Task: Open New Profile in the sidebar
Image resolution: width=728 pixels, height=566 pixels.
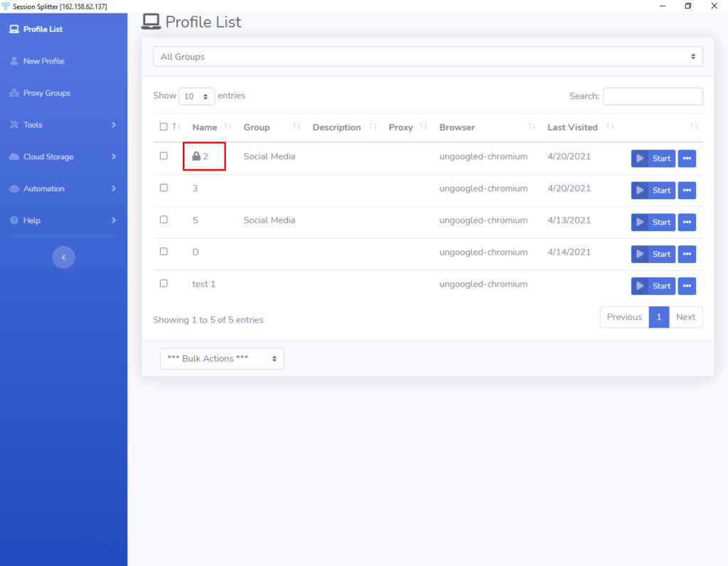Action: (x=43, y=61)
